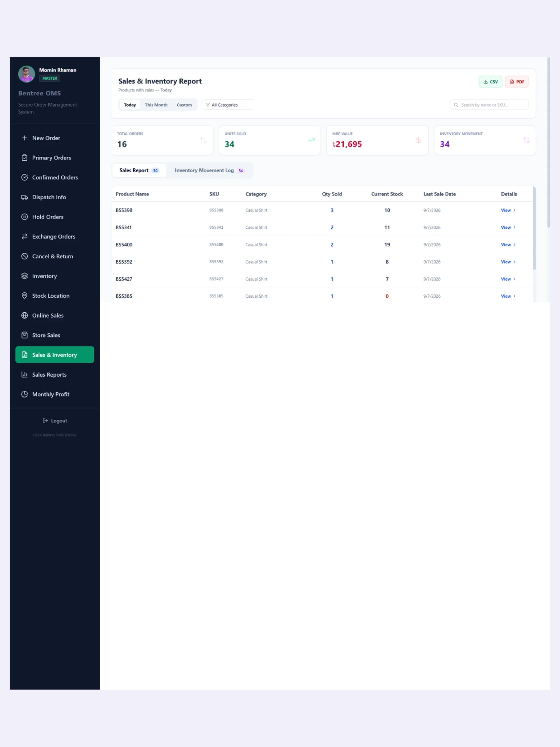560x747 pixels.
Task: Expand the chevron on the BS5427 row
Action: point(514,279)
